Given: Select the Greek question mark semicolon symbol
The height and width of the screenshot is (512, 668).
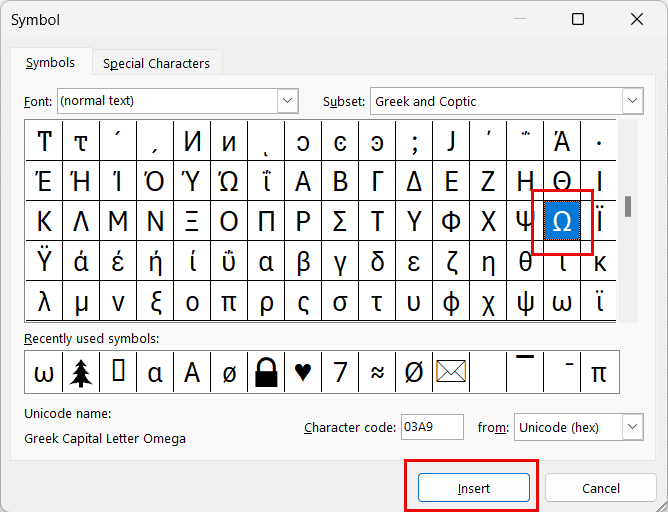Looking at the screenshot, I should 414,141.
